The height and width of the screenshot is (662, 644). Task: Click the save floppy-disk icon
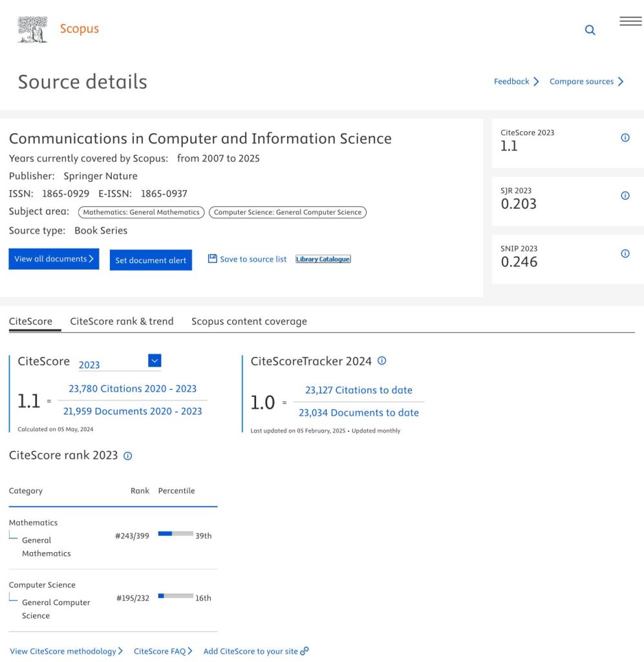click(213, 259)
